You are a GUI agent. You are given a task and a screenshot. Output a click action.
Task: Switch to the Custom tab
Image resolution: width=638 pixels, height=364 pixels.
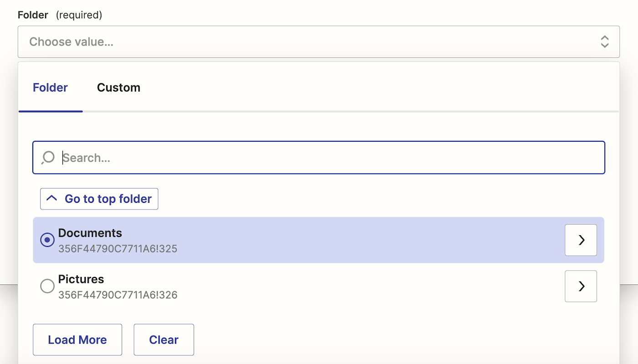coord(118,87)
